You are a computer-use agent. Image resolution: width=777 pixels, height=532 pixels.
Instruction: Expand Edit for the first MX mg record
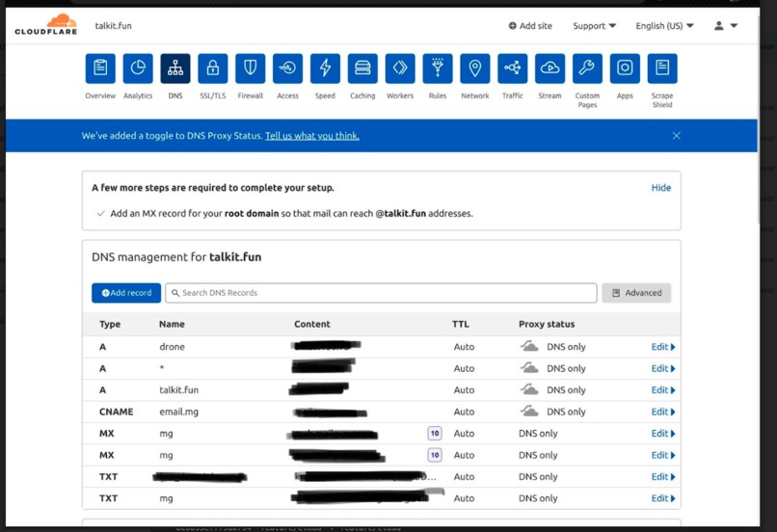[663, 434]
